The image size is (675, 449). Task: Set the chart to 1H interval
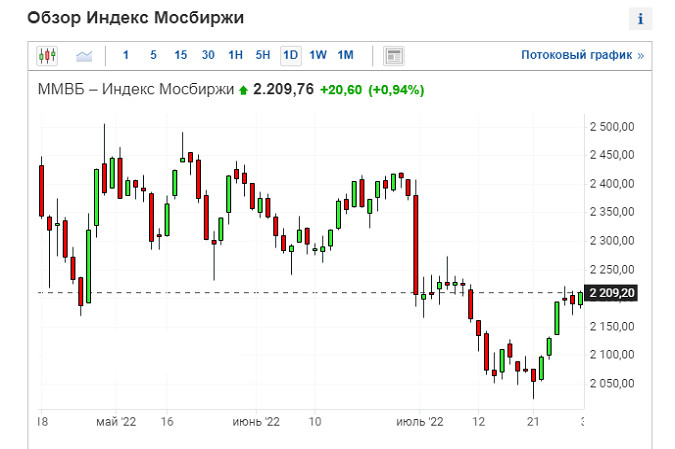tap(235, 55)
